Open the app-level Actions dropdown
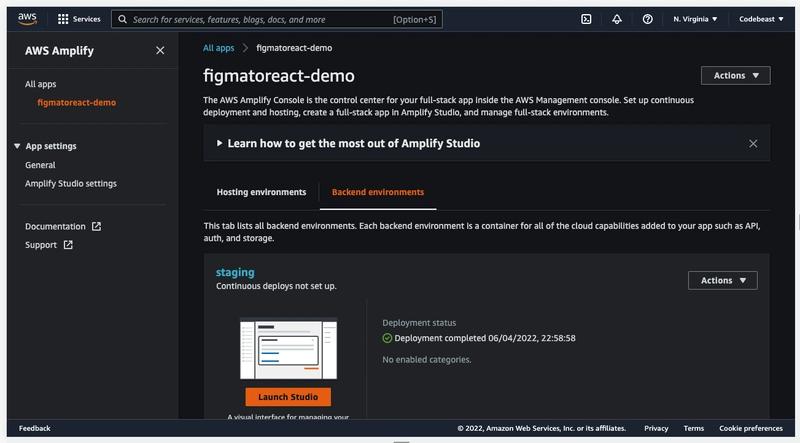Image resolution: width=800 pixels, height=443 pixels. click(736, 76)
